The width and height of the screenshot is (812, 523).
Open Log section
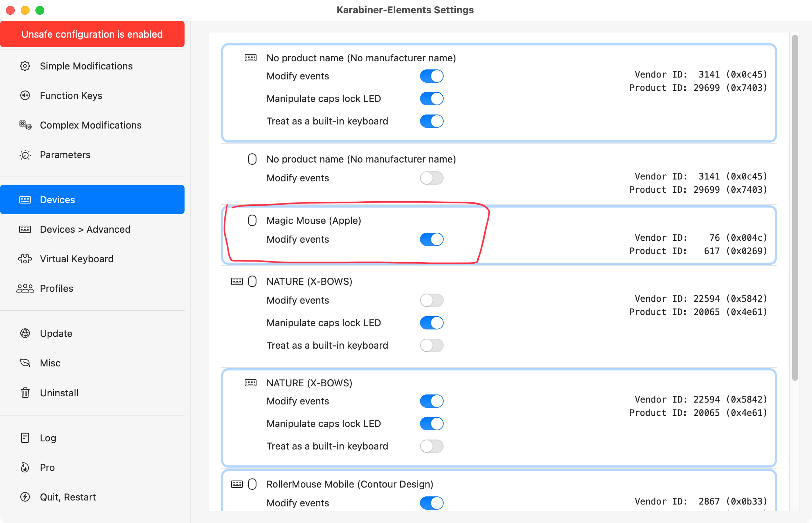click(x=48, y=438)
